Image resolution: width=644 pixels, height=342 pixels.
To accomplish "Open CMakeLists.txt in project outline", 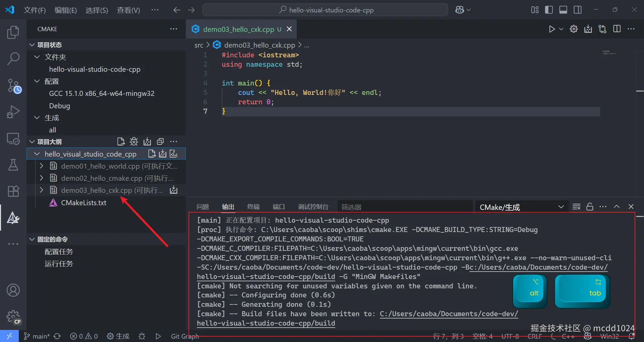I will [x=84, y=203].
